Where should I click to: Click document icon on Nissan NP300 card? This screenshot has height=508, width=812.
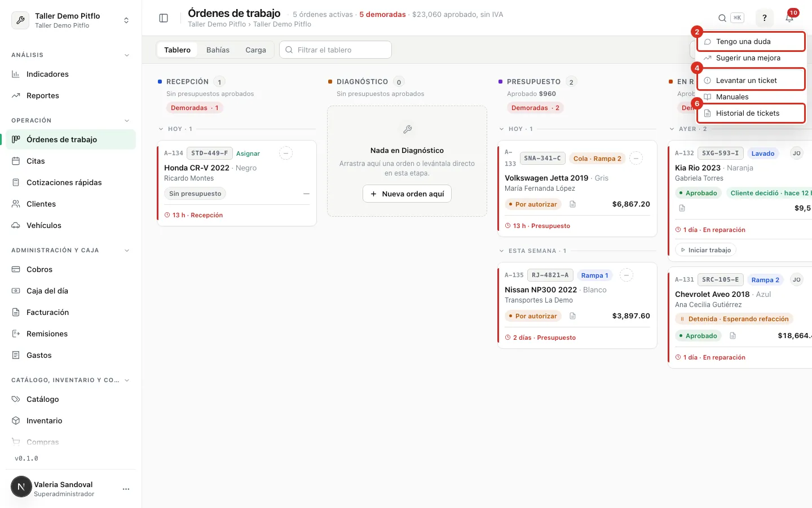(x=572, y=316)
